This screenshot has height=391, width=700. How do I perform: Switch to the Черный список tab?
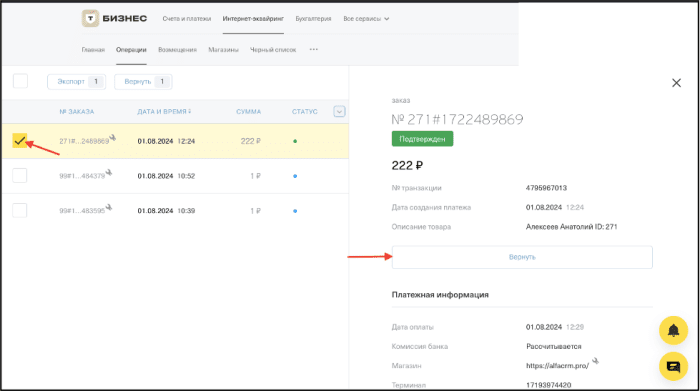pos(273,50)
